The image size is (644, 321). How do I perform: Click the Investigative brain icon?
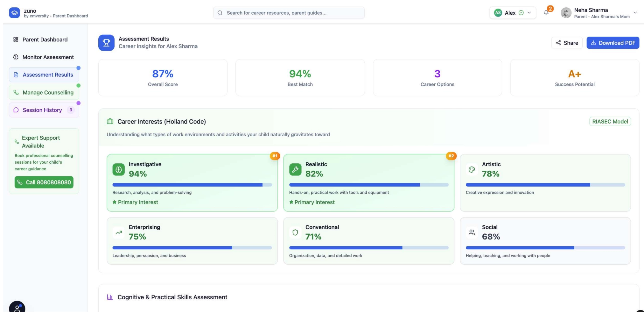coord(119,169)
